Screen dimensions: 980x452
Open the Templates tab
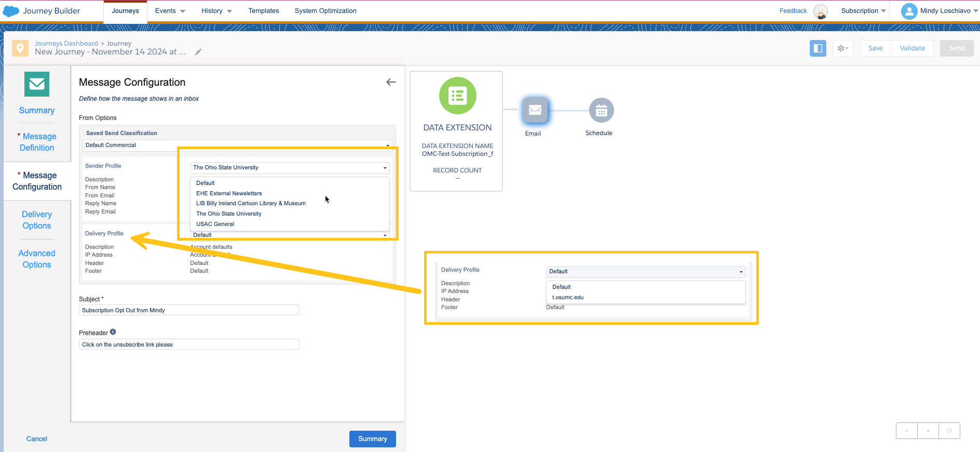click(x=264, y=11)
